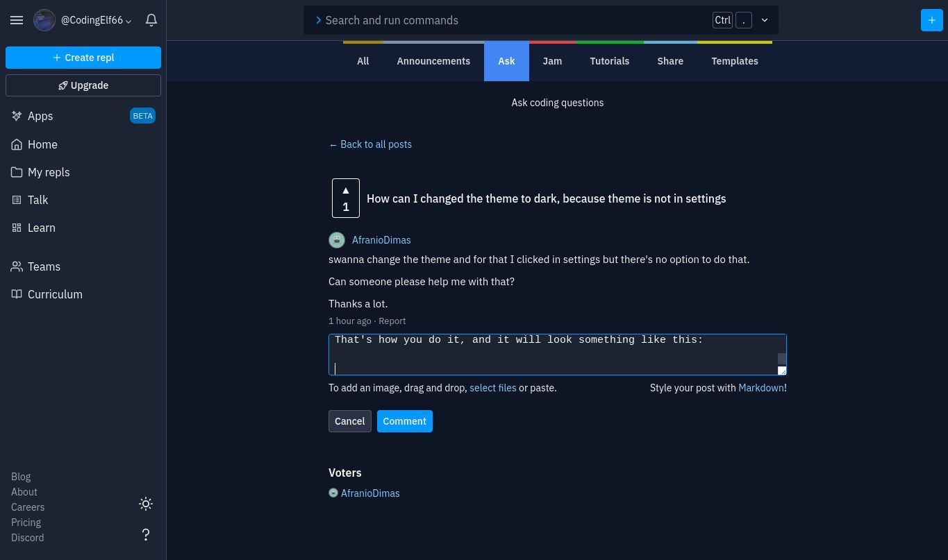Click AfranioDimas under Voters
948x560 pixels.
click(370, 493)
